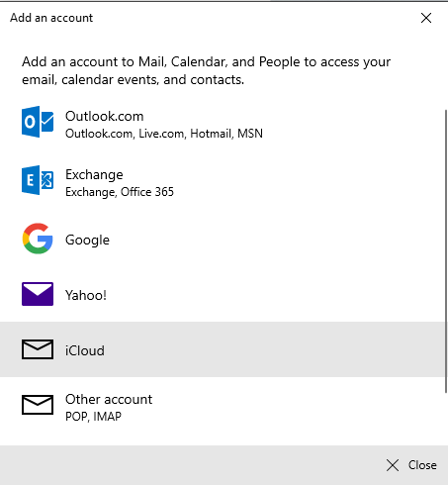Click the 'Other account' heading text
The height and width of the screenshot is (485, 448).
pos(109,399)
